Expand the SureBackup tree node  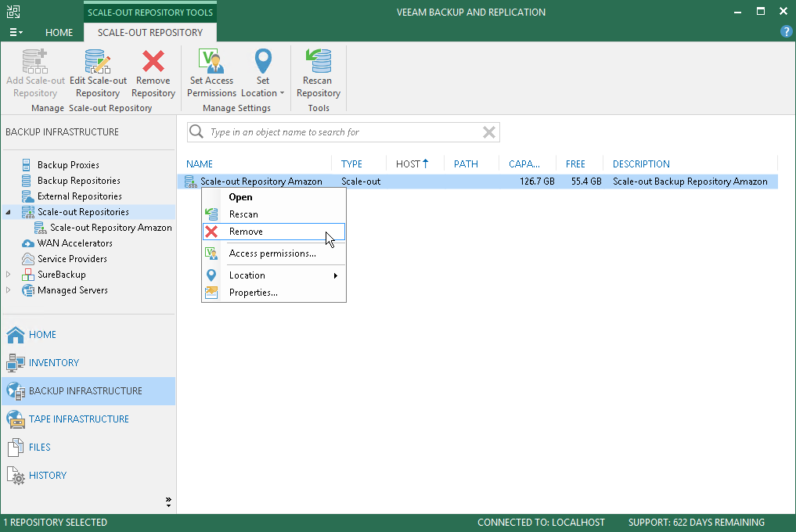pos(8,275)
